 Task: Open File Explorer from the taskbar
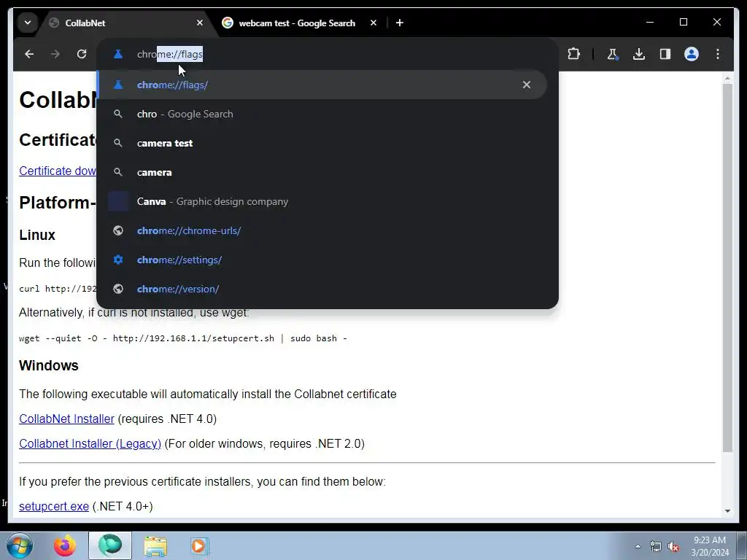(155, 547)
